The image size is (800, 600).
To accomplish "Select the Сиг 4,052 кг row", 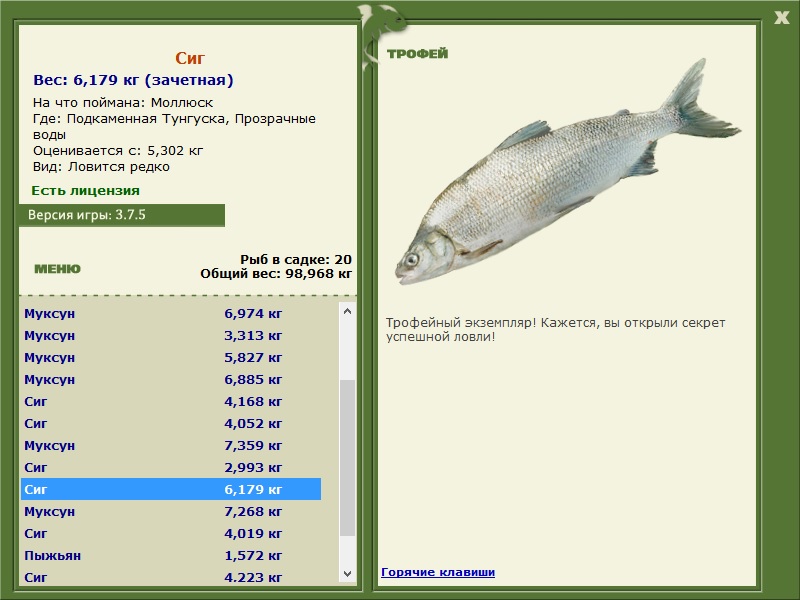I will (171, 423).
